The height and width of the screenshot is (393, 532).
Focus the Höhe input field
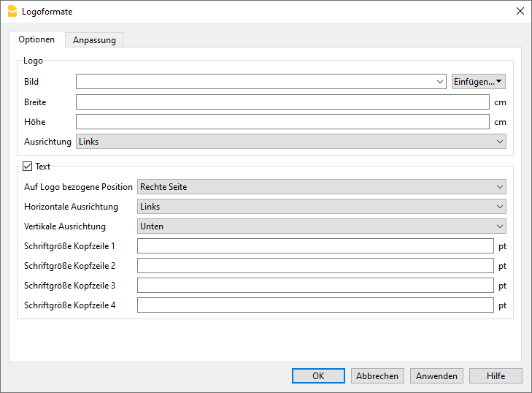point(282,122)
